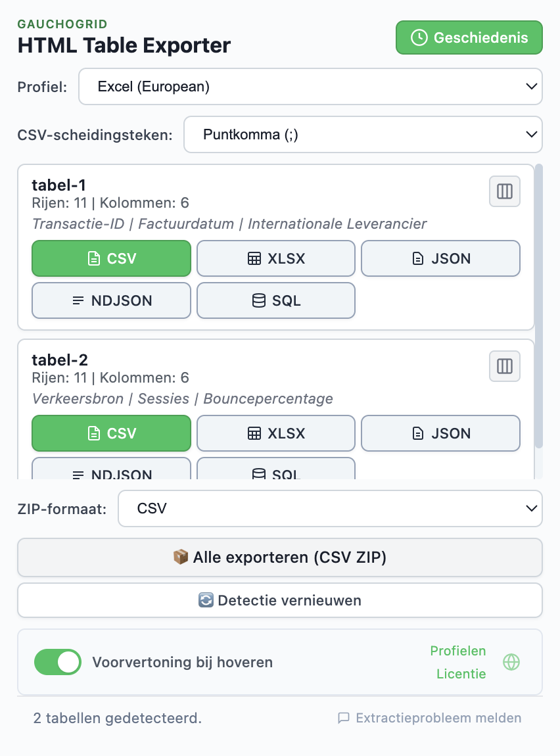Run Detectie vernieuwen
Image resolution: width=560 pixels, height=756 pixels.
click(280, 600)
